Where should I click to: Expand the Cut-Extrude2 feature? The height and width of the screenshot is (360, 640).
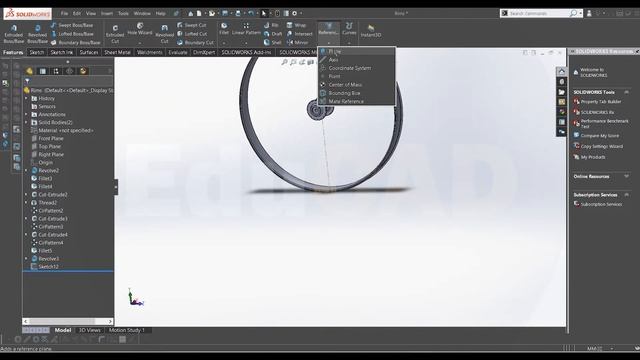point(27,195)
